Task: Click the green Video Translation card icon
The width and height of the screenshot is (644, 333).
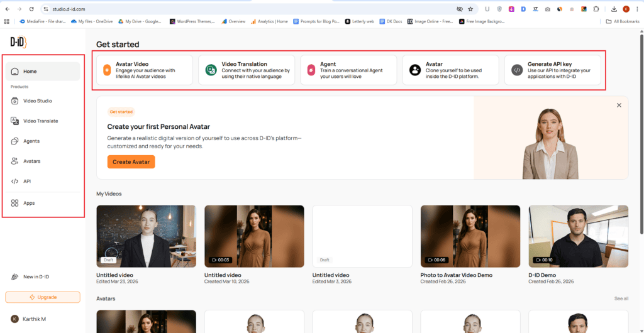Action: [211, 70]
